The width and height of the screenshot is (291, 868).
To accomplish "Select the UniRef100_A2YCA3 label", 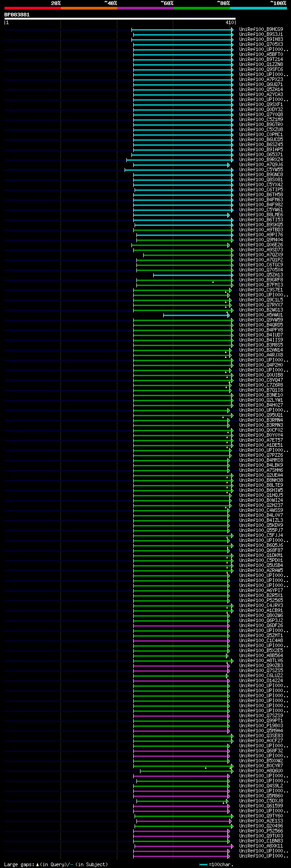I will point(261,95).
